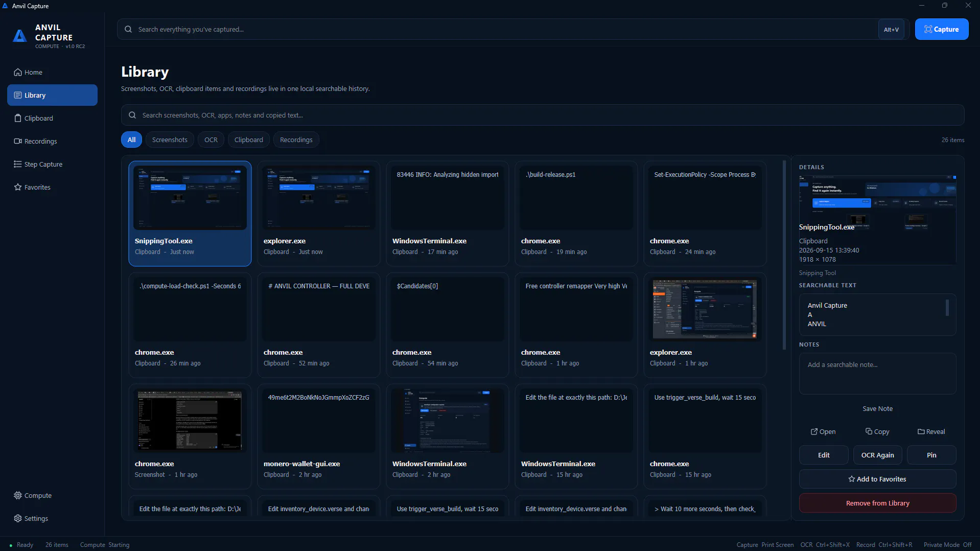Open the WindowsTerminal.exe 17 min ago item
Image resolution: width=980 pixels, height=551 pixels.
point(448,214)
